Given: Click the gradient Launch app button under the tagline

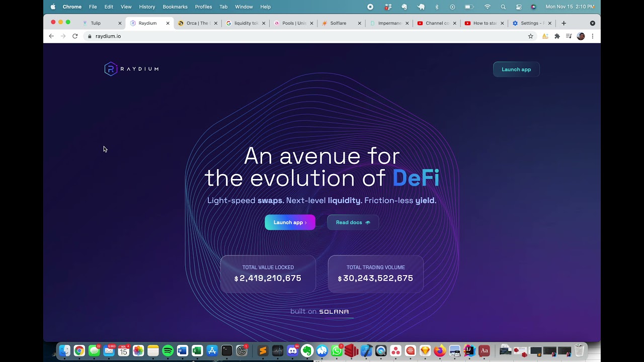Looking at the screenshot, I should pos(290,222).
